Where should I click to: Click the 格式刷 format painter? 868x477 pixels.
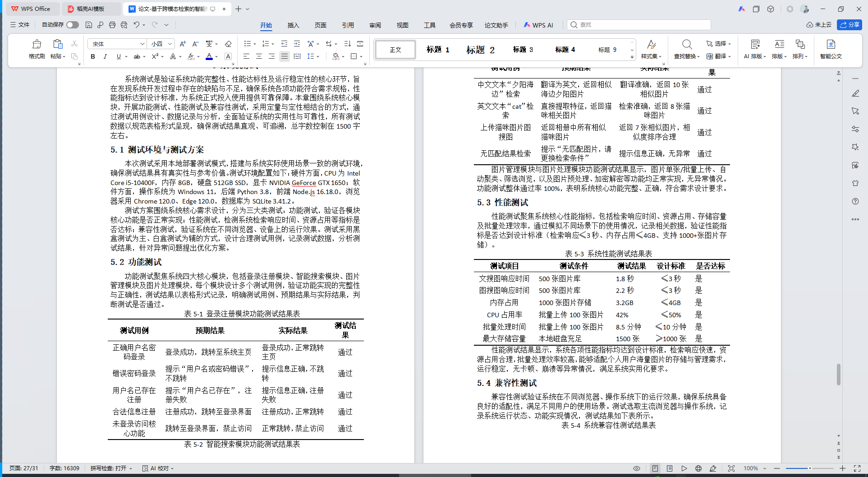[x=37, y=49]
